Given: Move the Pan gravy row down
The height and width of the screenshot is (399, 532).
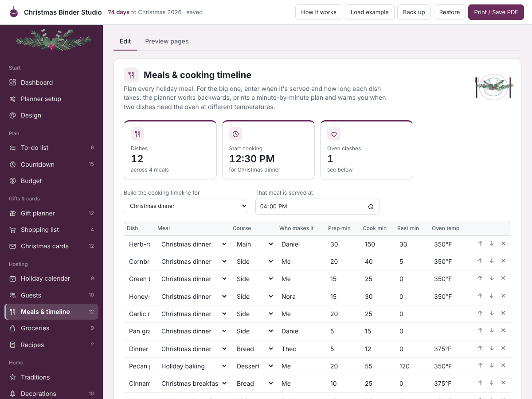Looking at the screenshot, I should pos(492,331).
